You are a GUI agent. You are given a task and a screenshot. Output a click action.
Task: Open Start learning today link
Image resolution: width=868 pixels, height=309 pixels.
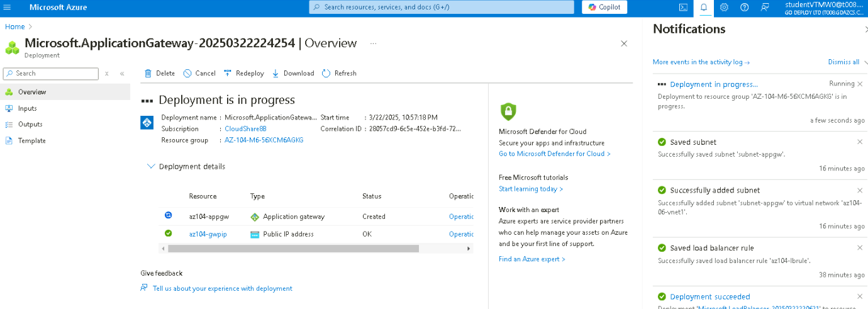point(531,189)
